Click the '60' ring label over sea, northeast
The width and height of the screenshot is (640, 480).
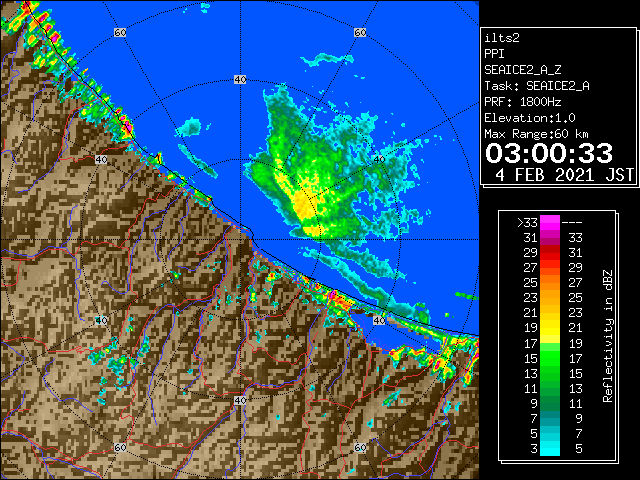[360, 32]
